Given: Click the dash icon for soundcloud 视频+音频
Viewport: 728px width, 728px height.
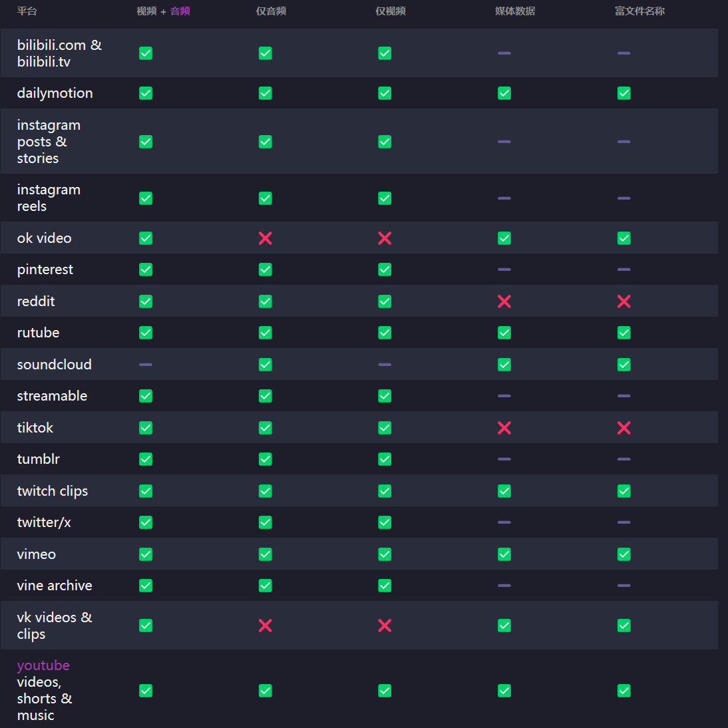Looking at the screenshot, I should click(146, 365).
